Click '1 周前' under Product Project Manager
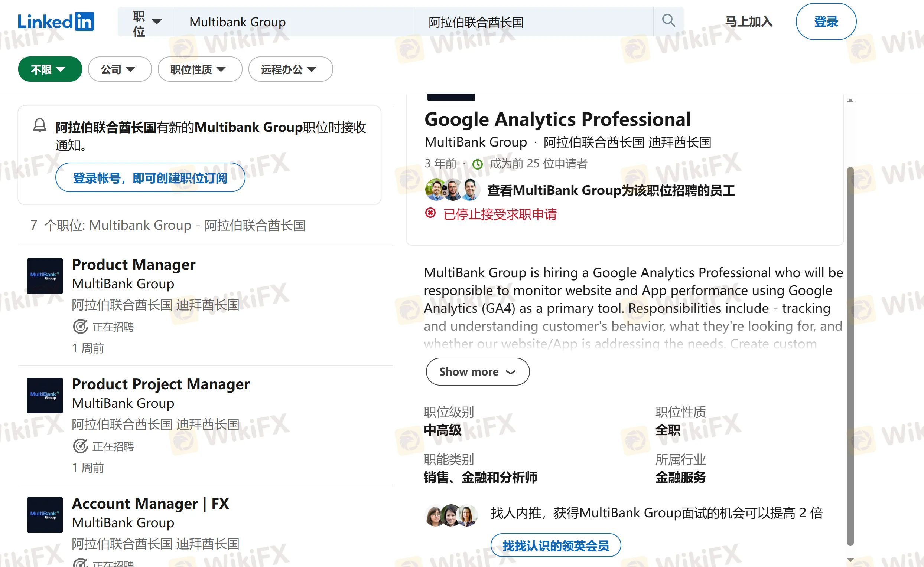The height and width of the screenshot is (567, 924). [88, 468]
